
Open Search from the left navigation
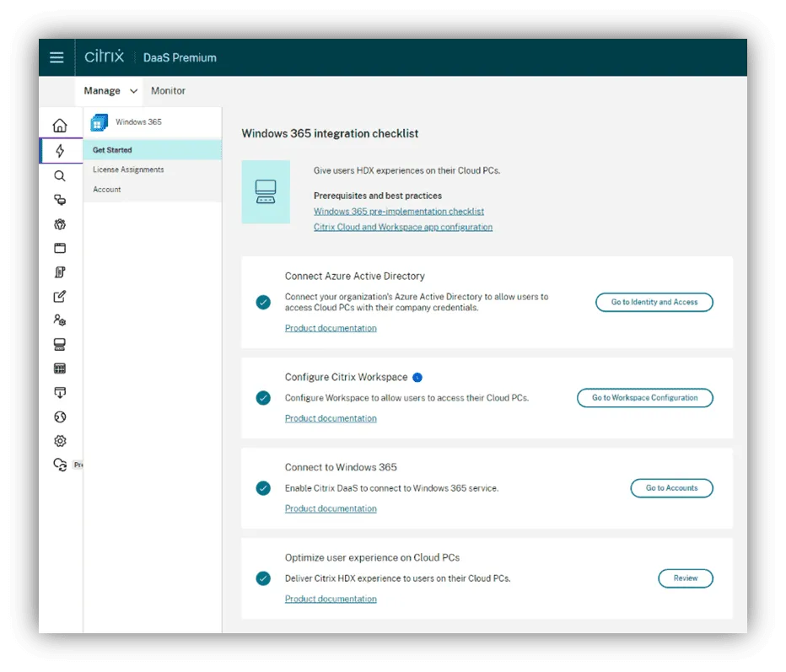[x=60, y=175]
